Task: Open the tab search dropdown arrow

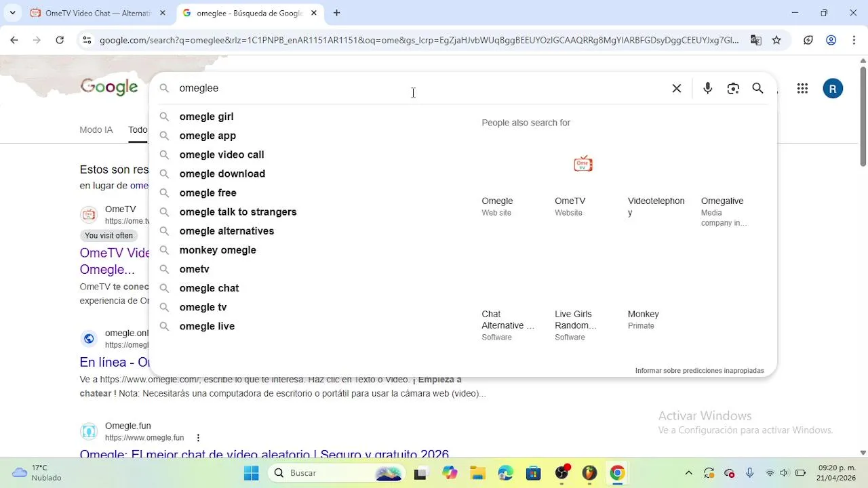Action: tap(12, 13)
